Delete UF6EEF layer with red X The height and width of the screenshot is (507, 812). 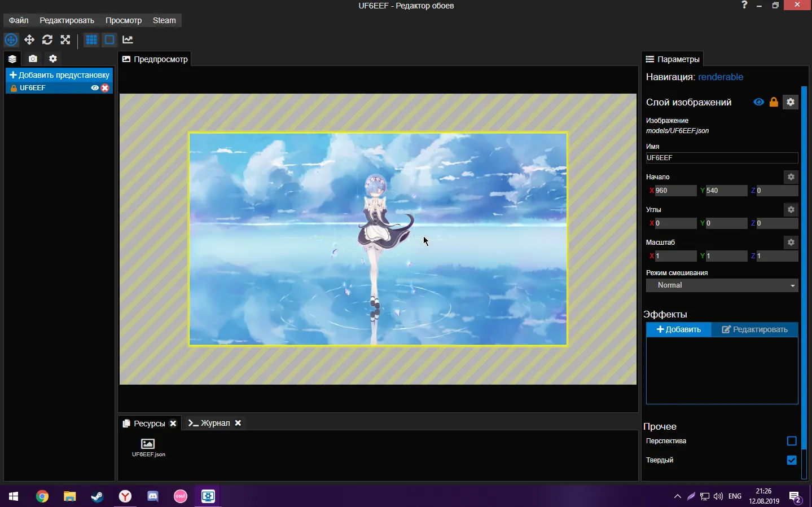point(105,88)
